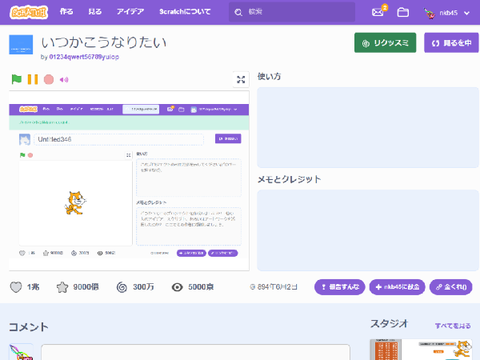Click the search magnifier icon

click(x=238, y=12)
